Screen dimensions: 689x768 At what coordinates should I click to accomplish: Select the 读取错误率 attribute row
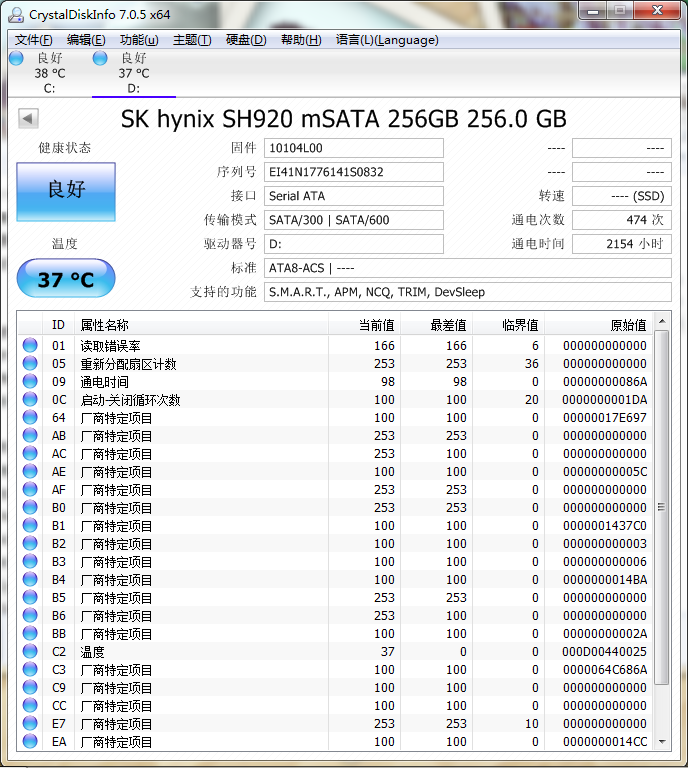[335, 345]
